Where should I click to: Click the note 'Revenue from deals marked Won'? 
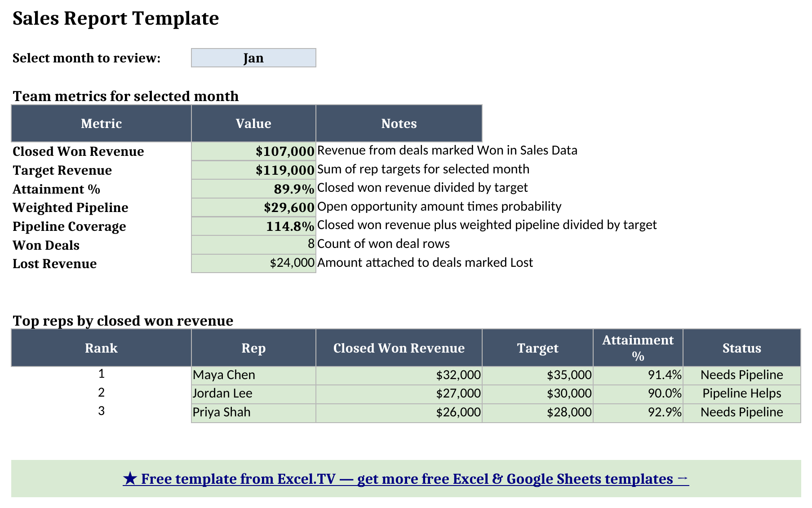447,150
